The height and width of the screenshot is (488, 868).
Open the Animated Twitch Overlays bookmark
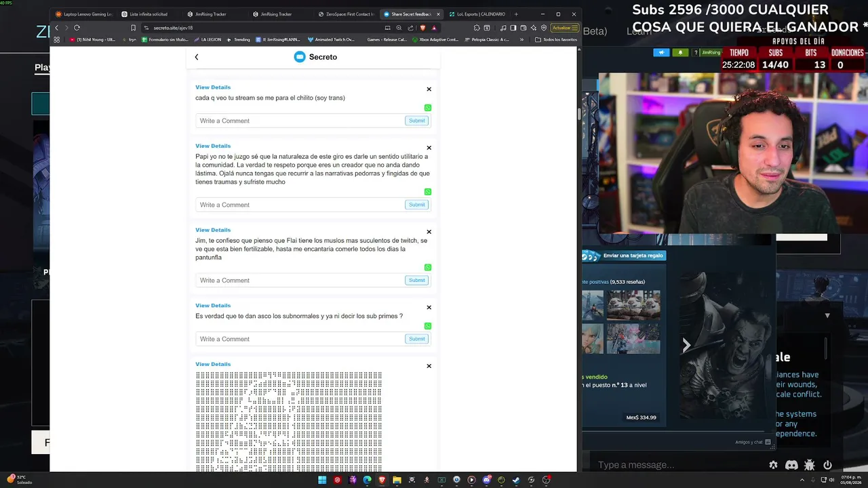(332, 39)
